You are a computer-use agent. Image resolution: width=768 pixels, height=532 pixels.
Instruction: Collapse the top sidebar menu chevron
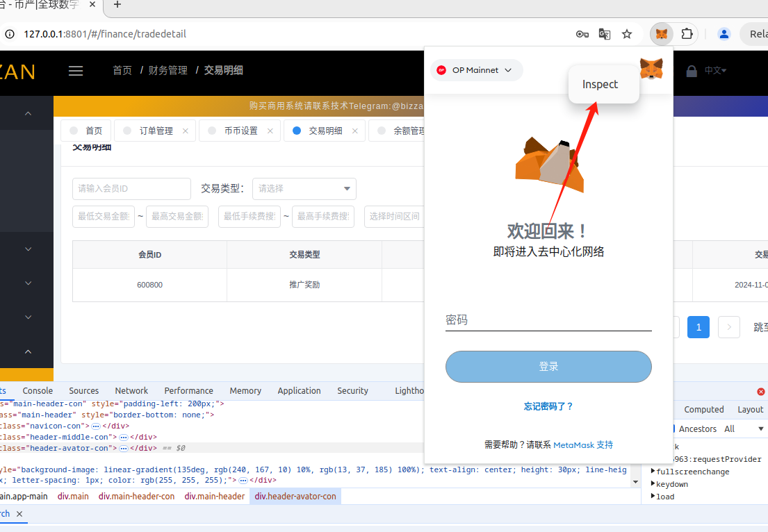[28, 113]
